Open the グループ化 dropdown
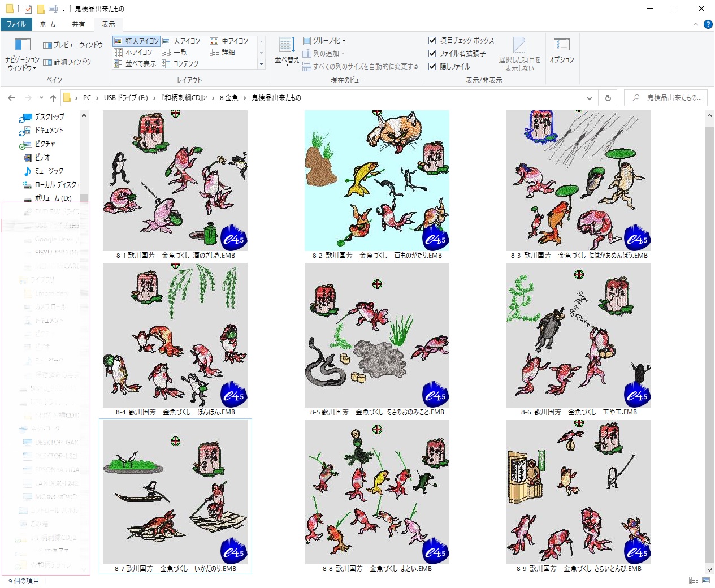 (x=324, y=40)
